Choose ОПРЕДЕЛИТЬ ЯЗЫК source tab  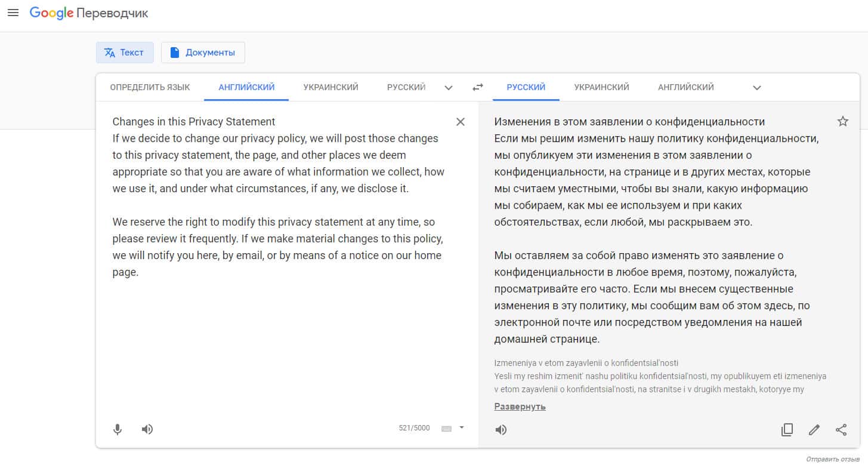(150, 87)
